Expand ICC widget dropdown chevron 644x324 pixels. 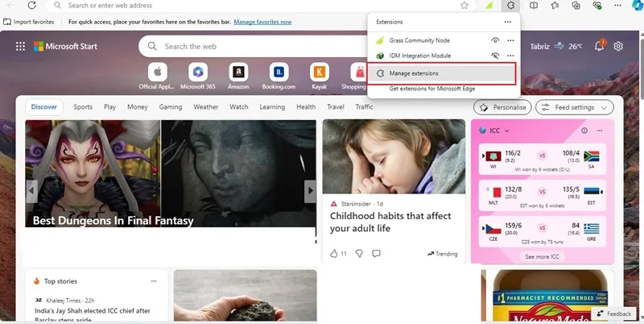coord(507,131)
